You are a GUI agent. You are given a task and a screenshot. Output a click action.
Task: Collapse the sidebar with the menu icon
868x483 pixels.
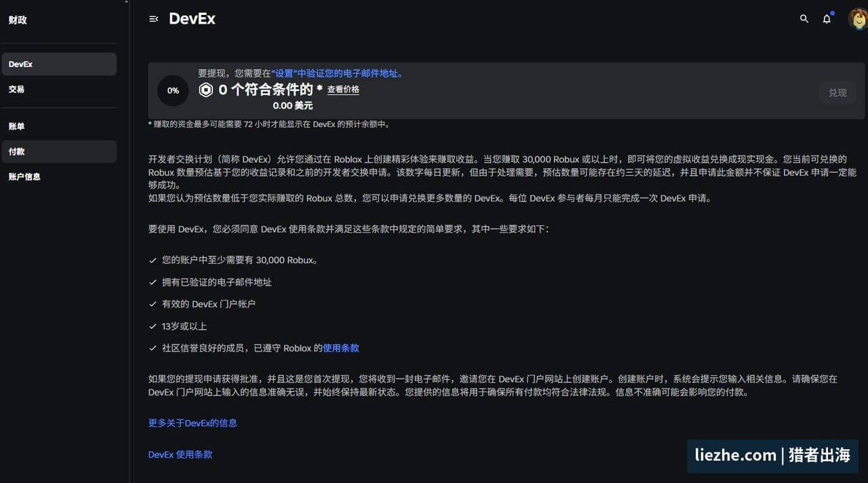click(153, 19)
